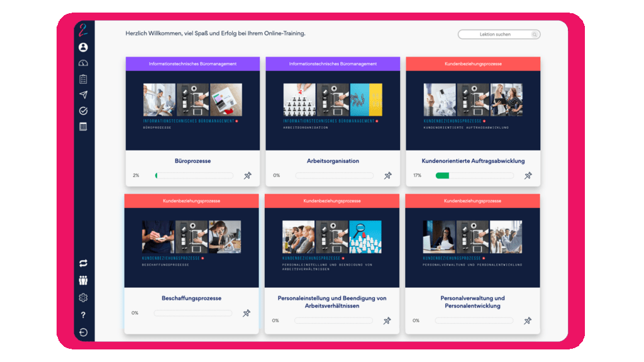644x362 pixels.
Task: Select the checkmark circle icon
Action: (82, 110)
